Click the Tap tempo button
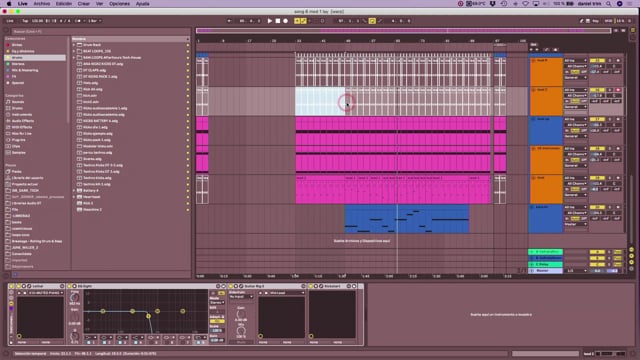 coord(25,21)
